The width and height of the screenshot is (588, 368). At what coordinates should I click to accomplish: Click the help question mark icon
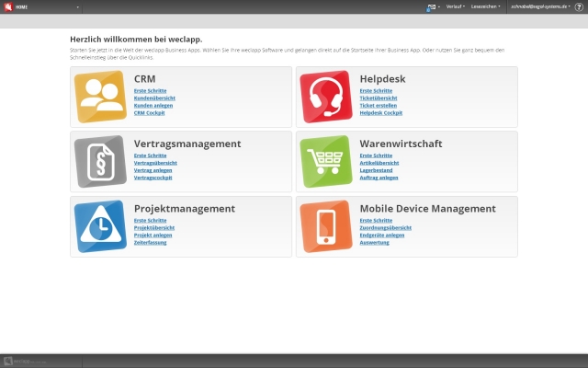pyautogui.click(x=579, y=6)
